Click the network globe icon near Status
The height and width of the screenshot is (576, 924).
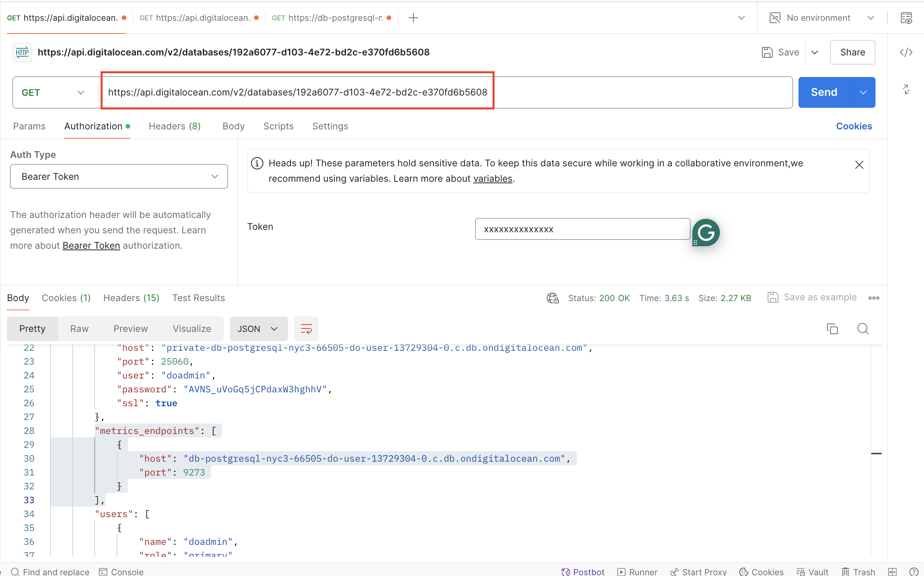[552, 298]
